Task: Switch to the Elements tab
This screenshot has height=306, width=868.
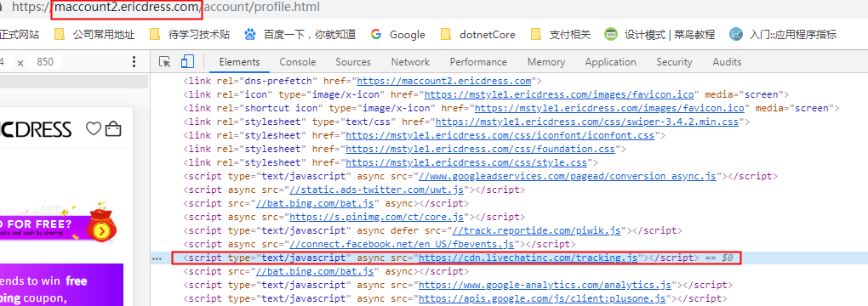Action: coord(239,62)
